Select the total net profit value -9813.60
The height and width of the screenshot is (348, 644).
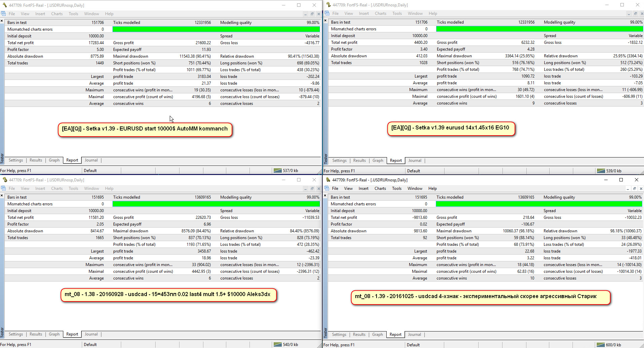[420, 217]
